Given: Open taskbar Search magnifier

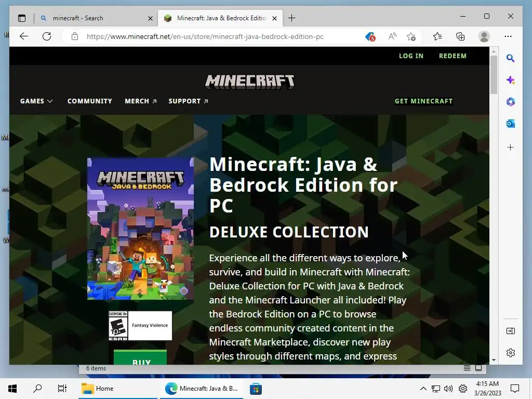Looking at the screenshot, I should (37, 389).
